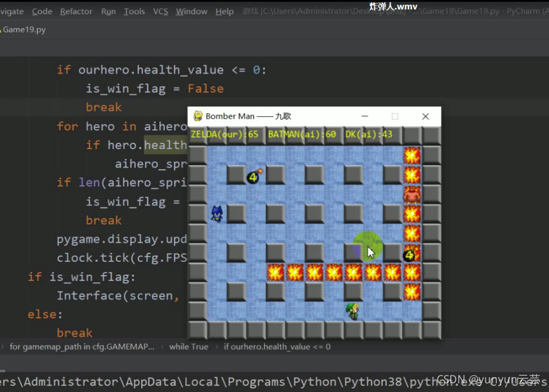Image resolution: width=549 pixels, height=392 pixels.
Task: Click the 'for hero in aihero' code line
Action: click(x=122, y=126)
